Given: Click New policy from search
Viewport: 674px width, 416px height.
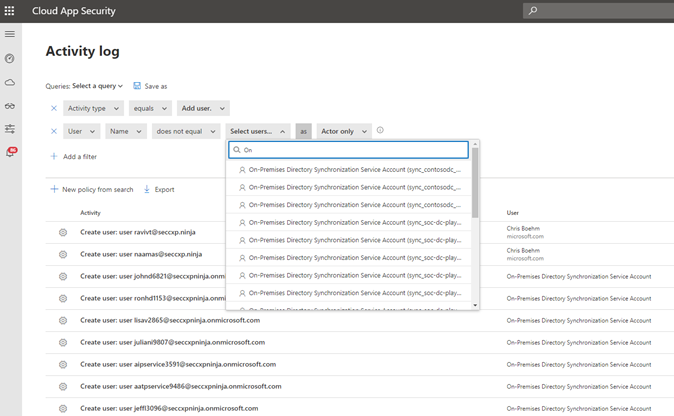Looking at the screenshot, I should point(98,190).
